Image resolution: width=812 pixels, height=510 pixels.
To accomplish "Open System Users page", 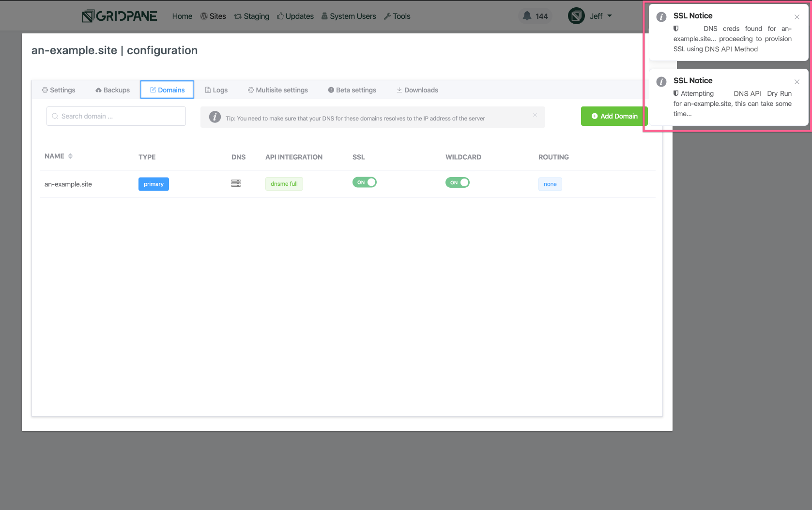I will click(349, 16).
